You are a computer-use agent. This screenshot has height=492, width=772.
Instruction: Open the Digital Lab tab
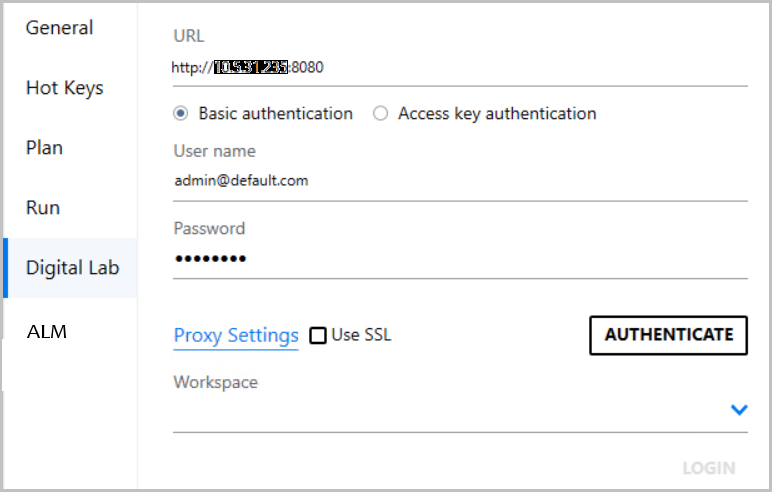click(72, 268)
